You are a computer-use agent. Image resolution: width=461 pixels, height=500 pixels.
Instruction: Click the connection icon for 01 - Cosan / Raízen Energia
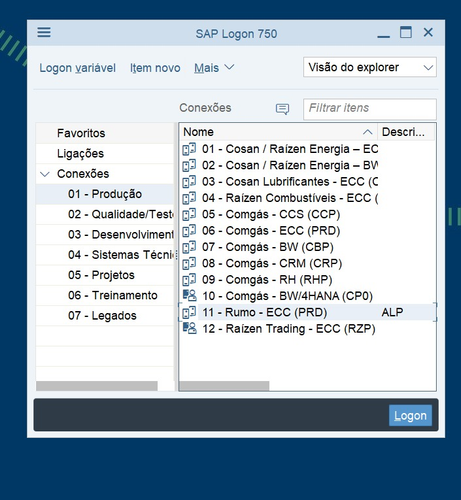189,149
